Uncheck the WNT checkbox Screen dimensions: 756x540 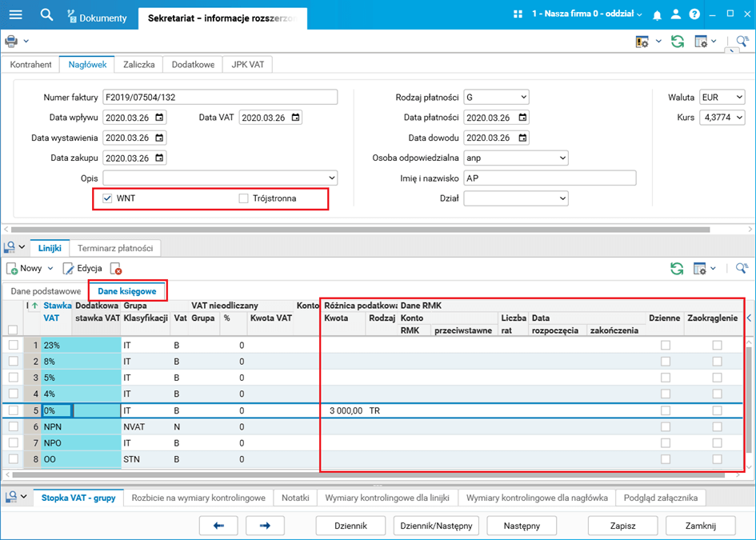pyautogui.click(x=107, y=198)
